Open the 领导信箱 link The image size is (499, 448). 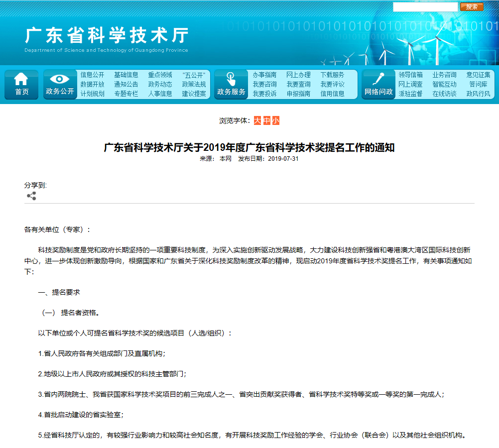(410, 75)
